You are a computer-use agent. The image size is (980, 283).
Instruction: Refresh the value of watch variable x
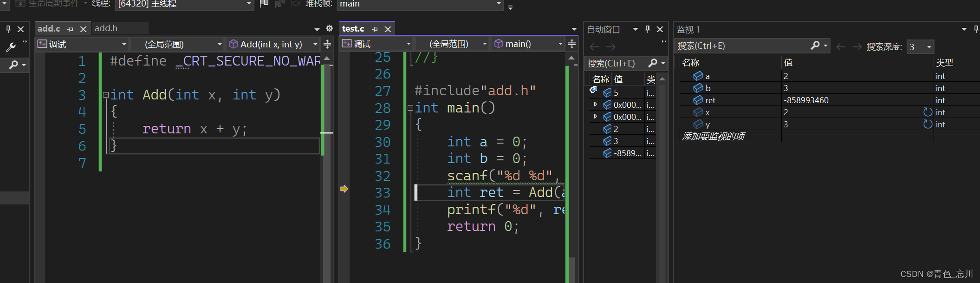[x=928, y=112]
